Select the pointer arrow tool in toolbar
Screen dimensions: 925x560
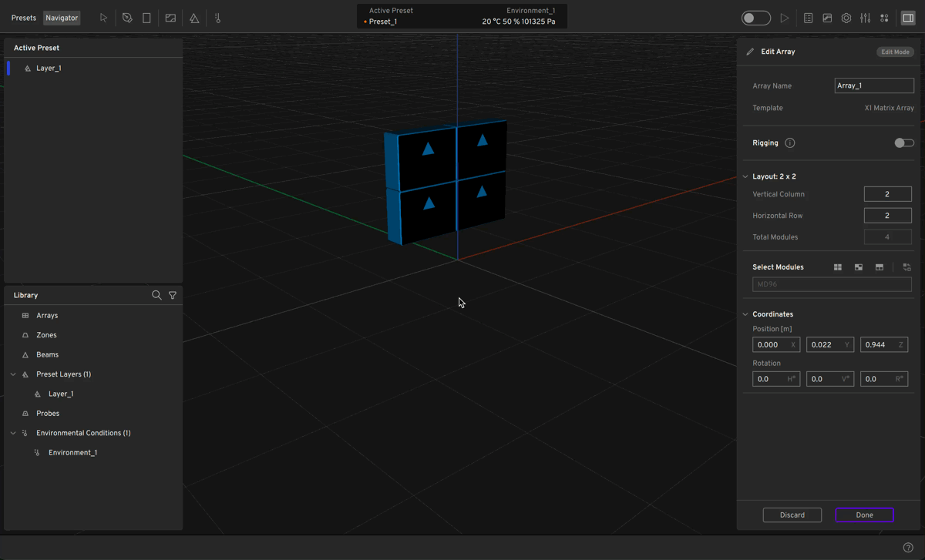(x=103, y=18)
